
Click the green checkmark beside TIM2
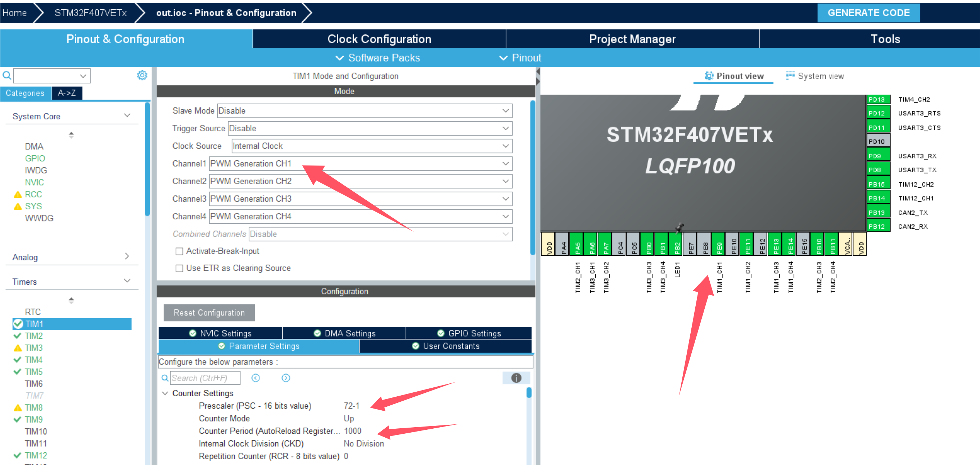[17, 336]
